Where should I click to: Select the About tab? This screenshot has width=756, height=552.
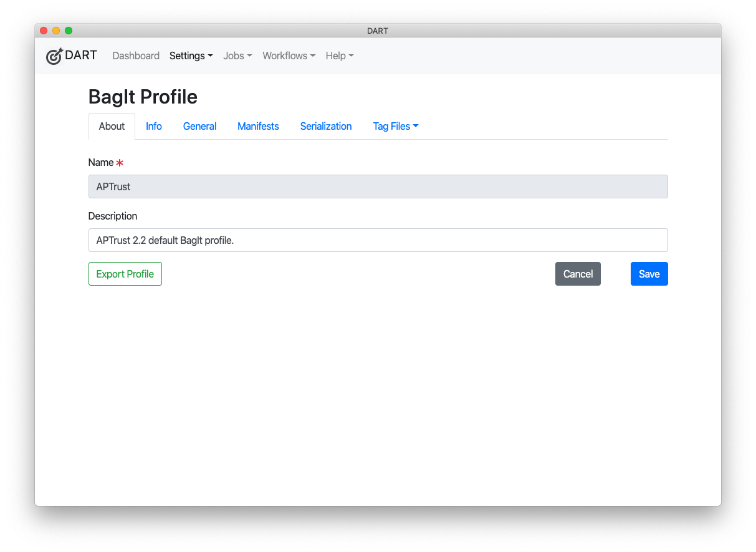point(112,126)
